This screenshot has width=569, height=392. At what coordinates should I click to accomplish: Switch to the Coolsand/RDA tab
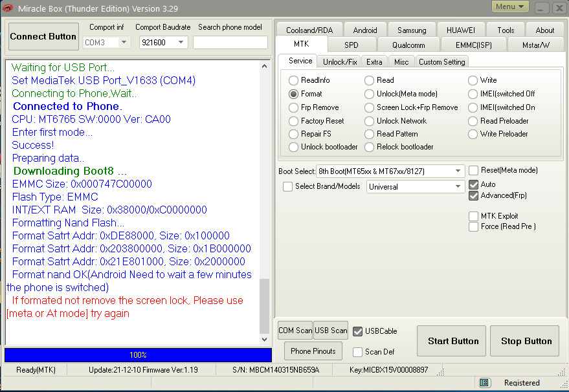[x=309, y=30]
